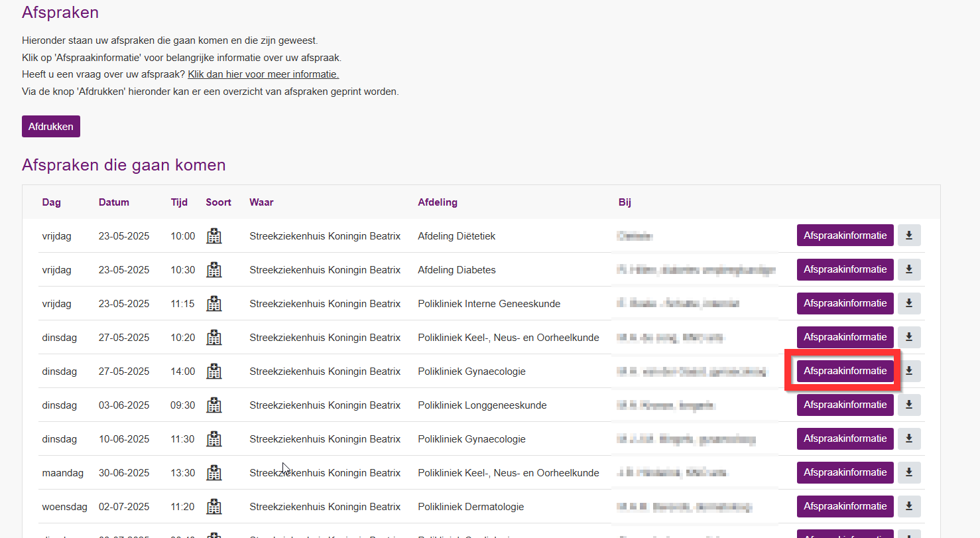Click the time 11:15
This screenshot has height=538, width=980.
[x=182, y=304]
